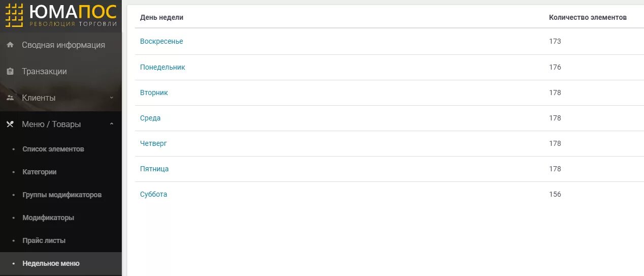644x276 pixels.
Task: Click the clipboard icon beside Транзакции
Action: click(x=10, y=72)
